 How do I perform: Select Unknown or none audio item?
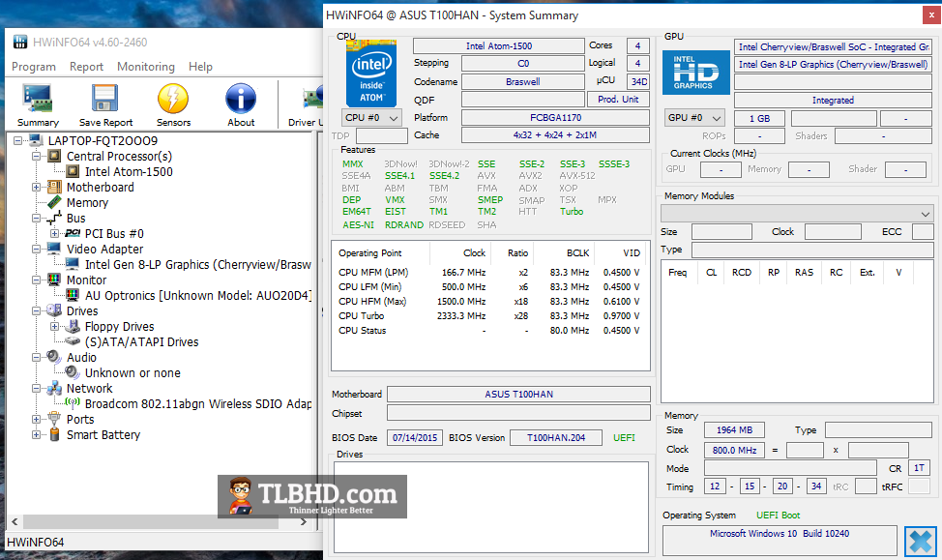click(132, 372)
